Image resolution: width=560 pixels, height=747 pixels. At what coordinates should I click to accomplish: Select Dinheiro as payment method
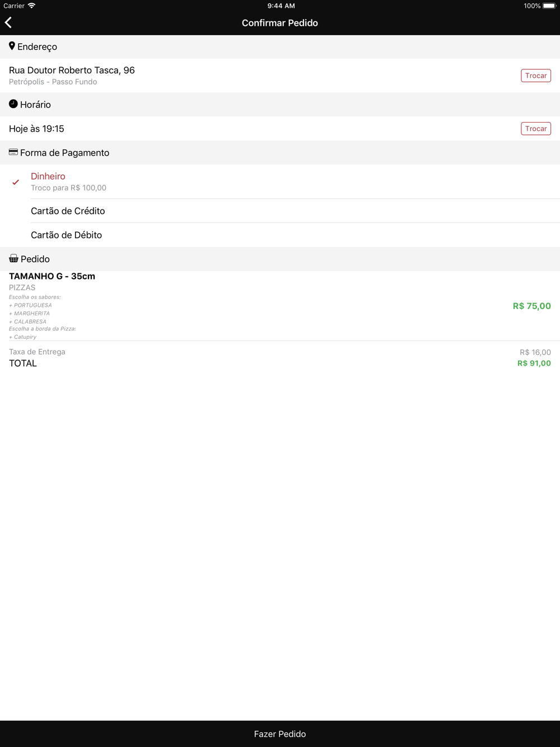coord(280,181)
